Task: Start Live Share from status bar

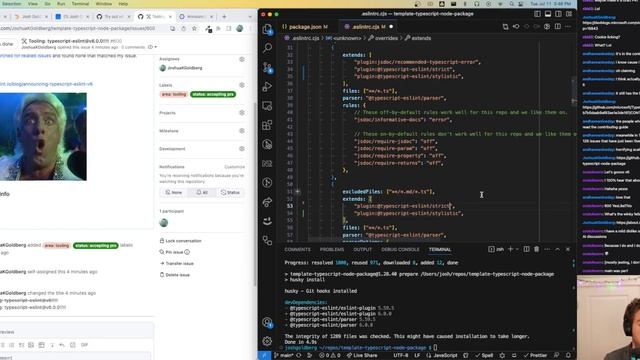Action: 362,356
